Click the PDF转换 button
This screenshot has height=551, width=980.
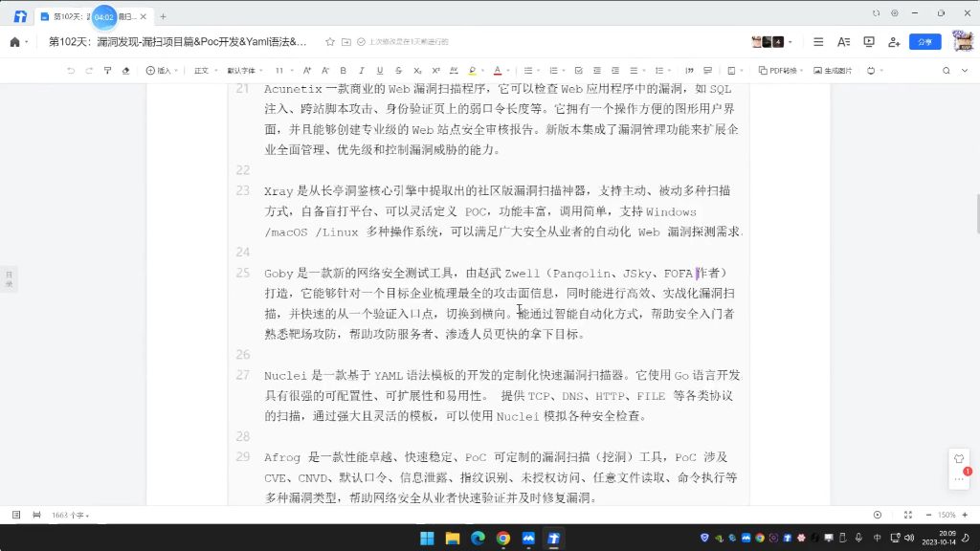click(779, 71)
